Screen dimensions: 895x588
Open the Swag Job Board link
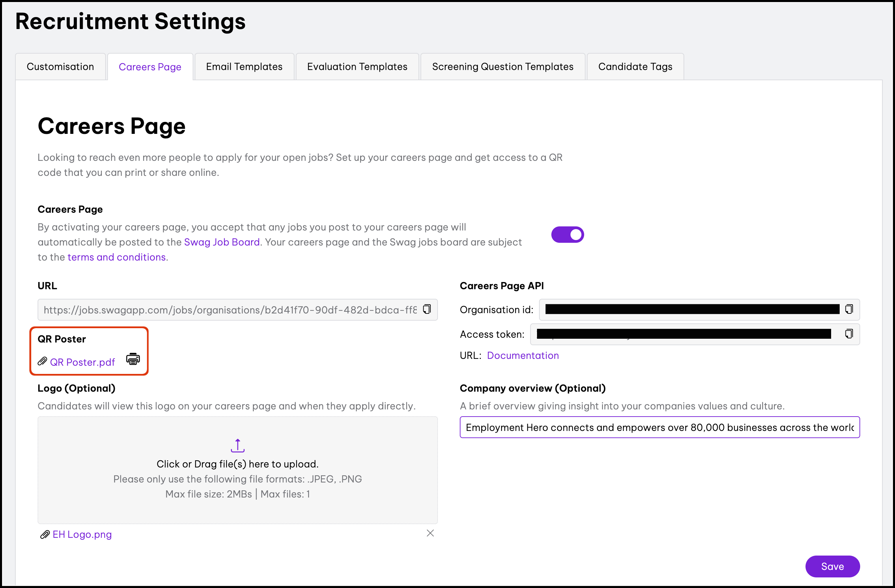point(221,242)
